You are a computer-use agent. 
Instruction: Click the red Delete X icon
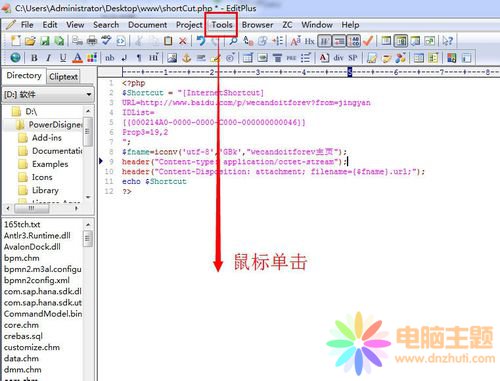click(183, 41)
